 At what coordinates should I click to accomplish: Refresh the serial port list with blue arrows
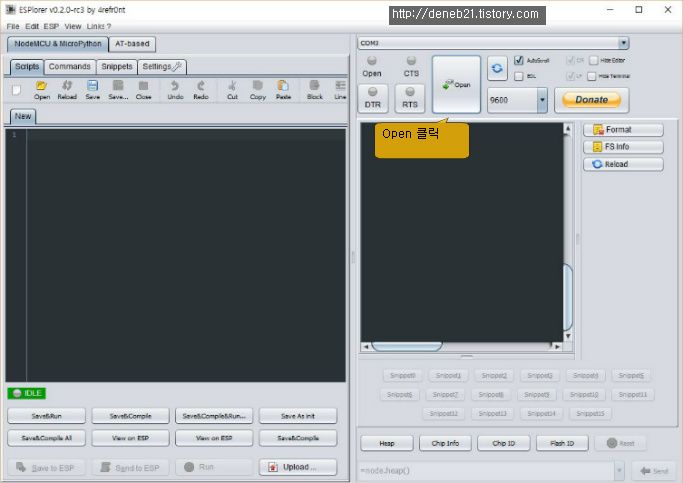(x=497, y=68)
